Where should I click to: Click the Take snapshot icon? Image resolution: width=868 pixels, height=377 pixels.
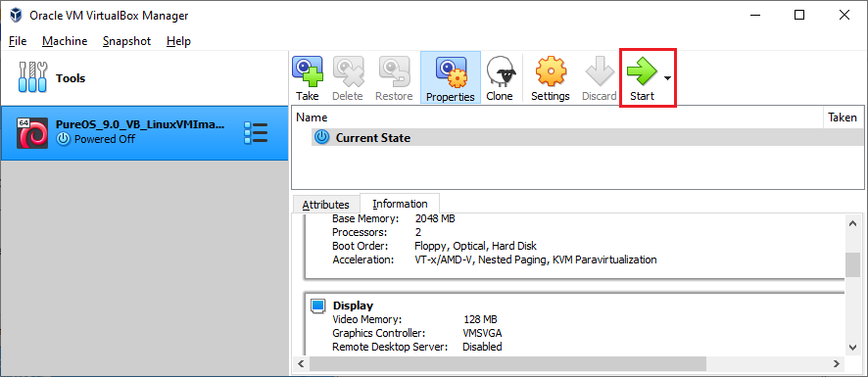[308, 71]
